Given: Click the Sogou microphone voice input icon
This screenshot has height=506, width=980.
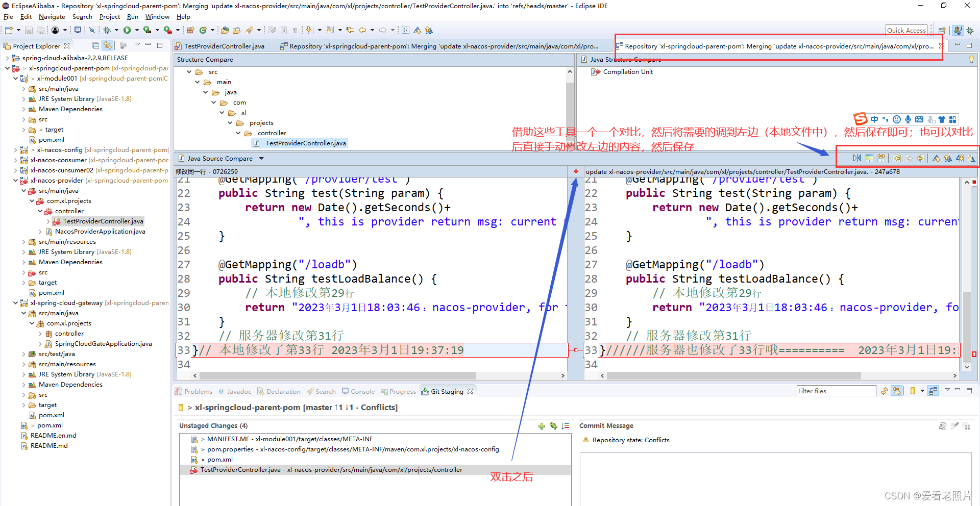Looking at the screenshot, I should click(908, 119).
